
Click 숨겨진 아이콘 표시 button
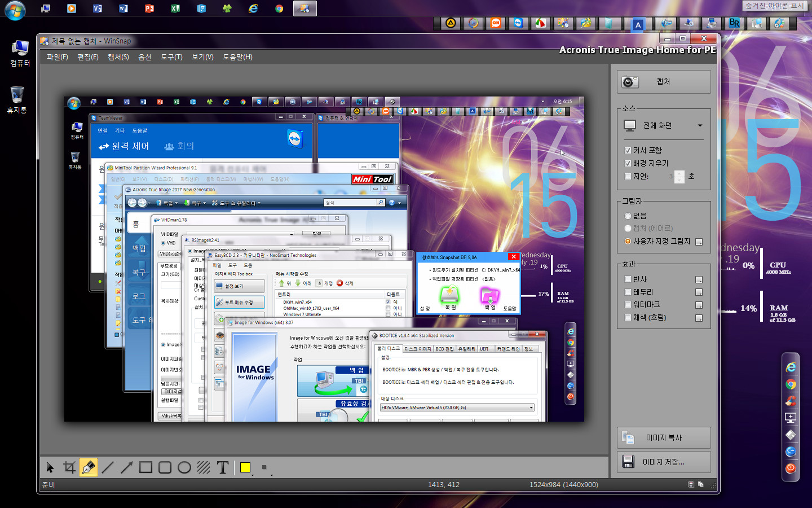pyautogui.click(x=774, y=6)
